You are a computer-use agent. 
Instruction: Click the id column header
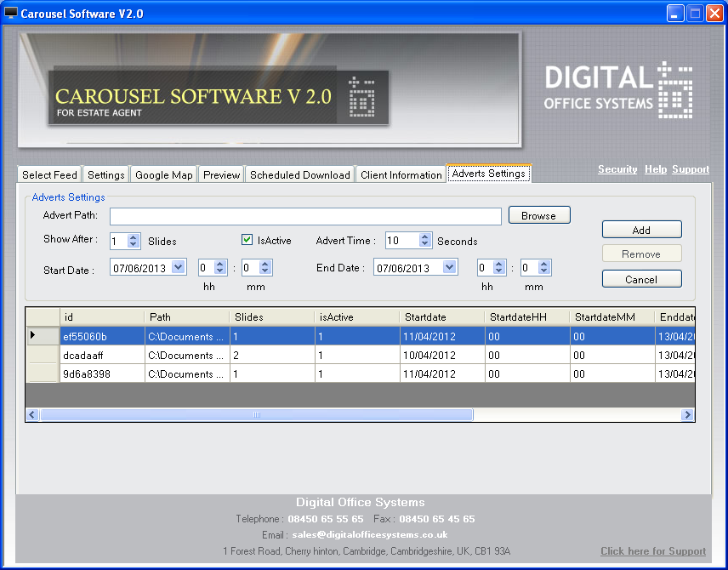click(102, 316)
